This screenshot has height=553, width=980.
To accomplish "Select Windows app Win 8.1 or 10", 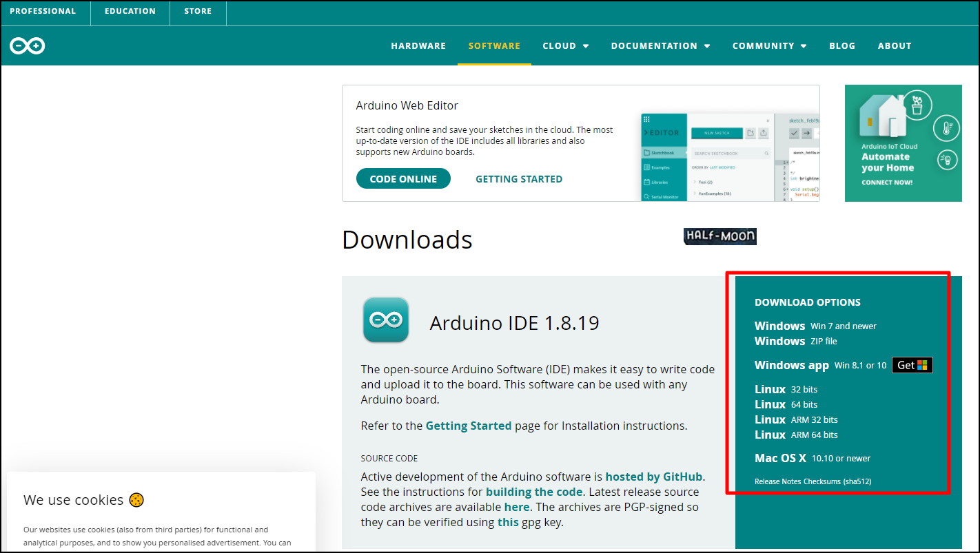I will pos(820,365).
